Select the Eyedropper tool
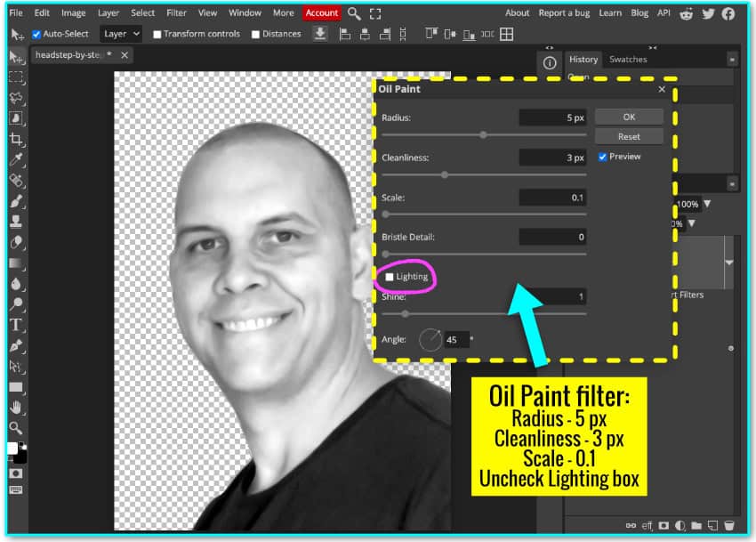Image resolution: width=756 pixels, height=542 pixels. point(16,159)
